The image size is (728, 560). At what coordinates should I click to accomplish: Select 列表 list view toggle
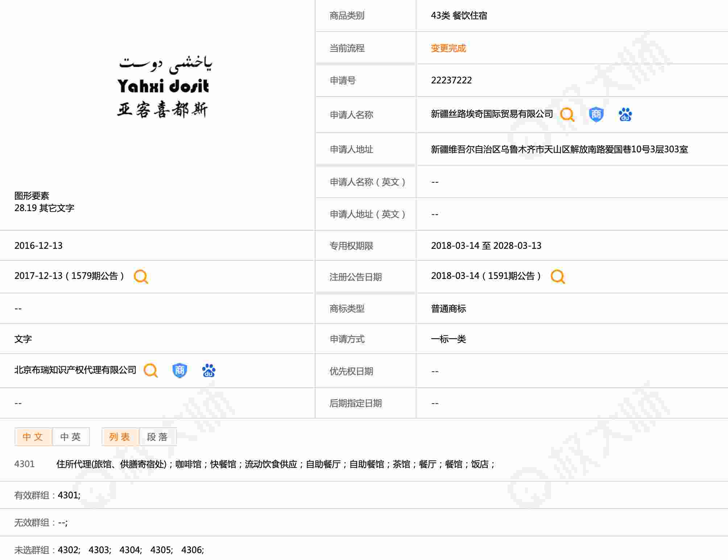click(x=120, y=437)
